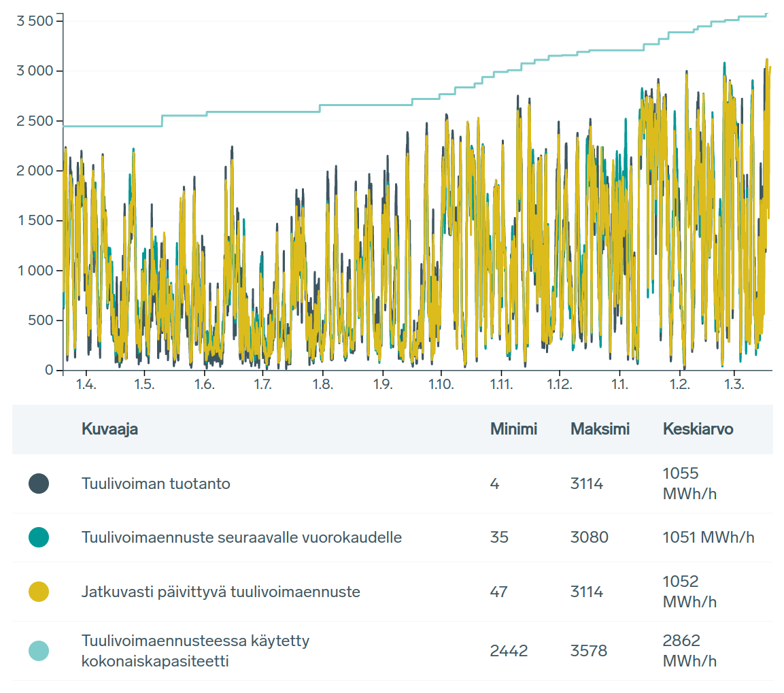The width and height of the screenshot is (784, 693).
Task: Click the 3 500 value on y-axis
Action: pos(35,20)
